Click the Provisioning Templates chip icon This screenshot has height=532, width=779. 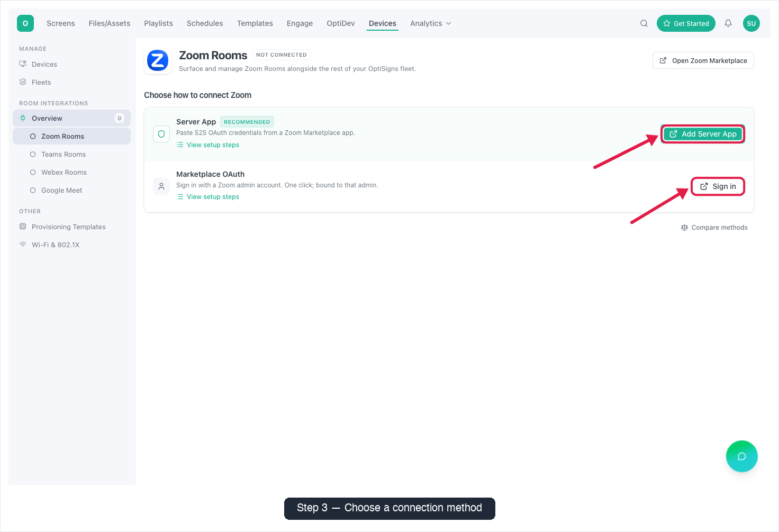click(23, 227)
